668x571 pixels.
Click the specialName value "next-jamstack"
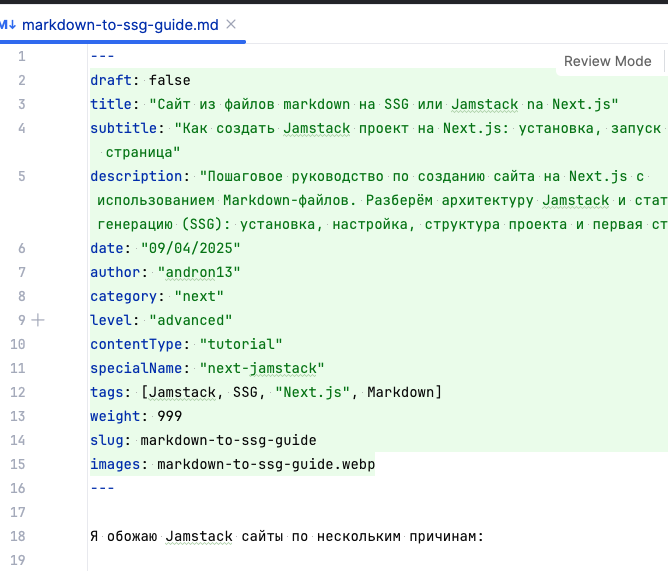[x=262, y=368]
